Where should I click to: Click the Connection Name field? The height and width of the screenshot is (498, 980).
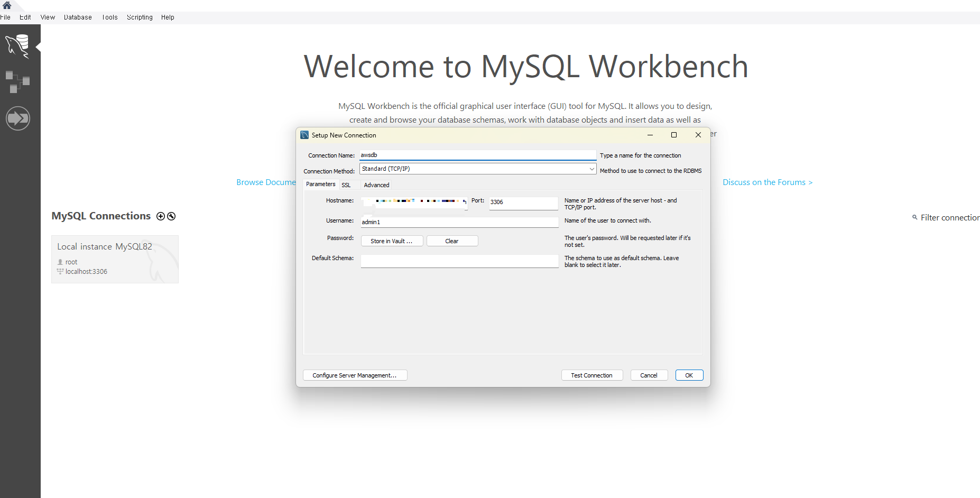(x=478, y=155)
